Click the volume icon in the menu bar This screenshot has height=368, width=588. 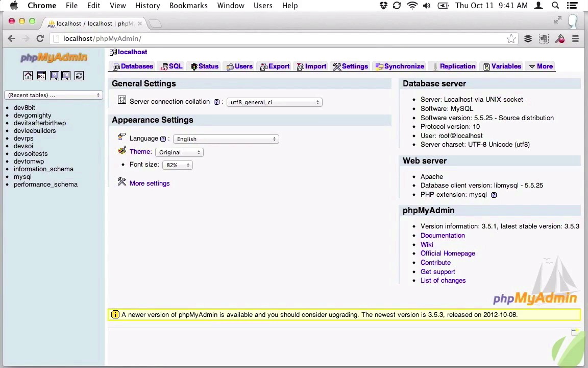point(427,5)
